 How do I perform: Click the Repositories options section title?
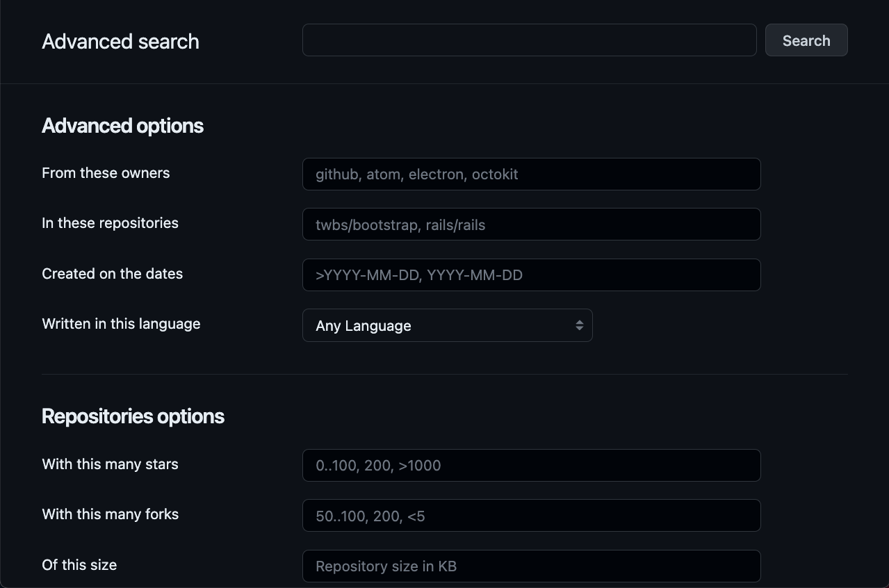click(x=133, y=415)
